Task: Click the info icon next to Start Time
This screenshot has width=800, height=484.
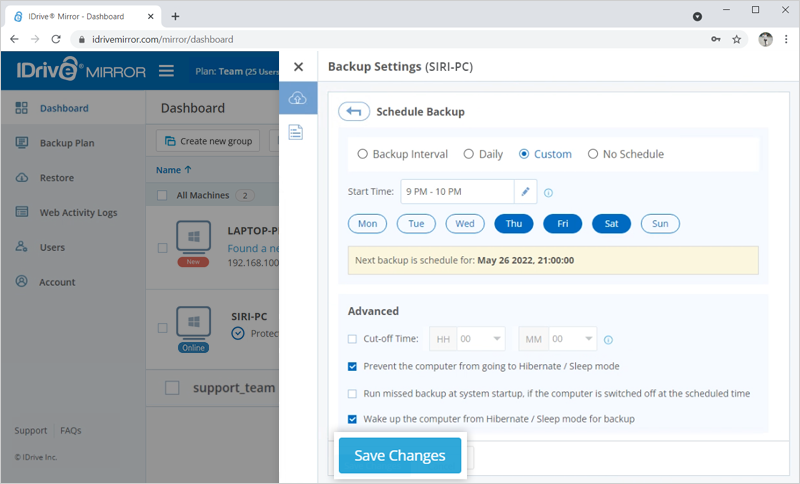Action: click(x=548, y=193)
